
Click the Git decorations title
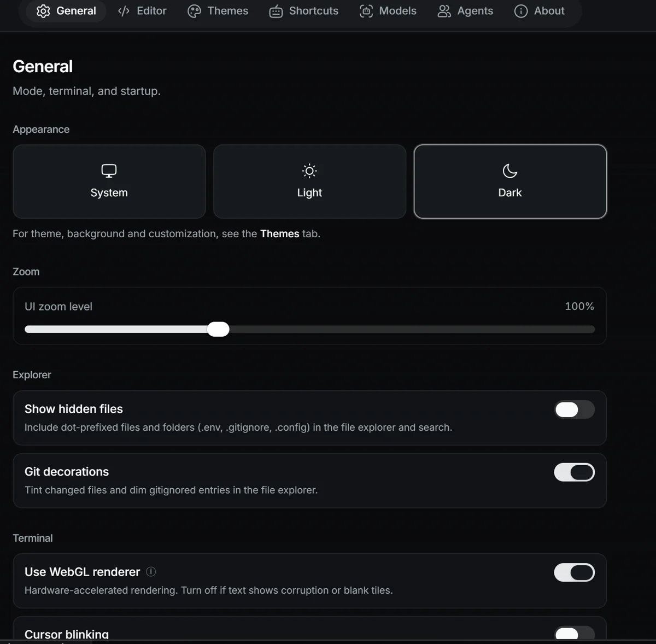click(x=67, y=471)
